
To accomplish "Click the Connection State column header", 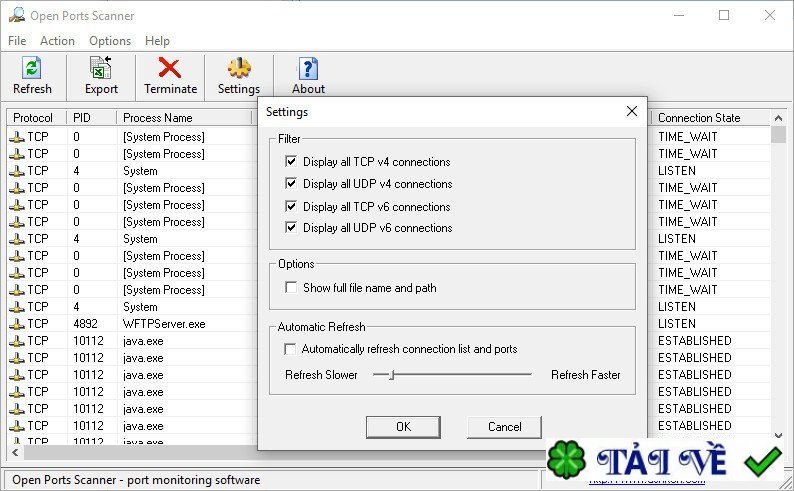I will [x=710, y=117].
